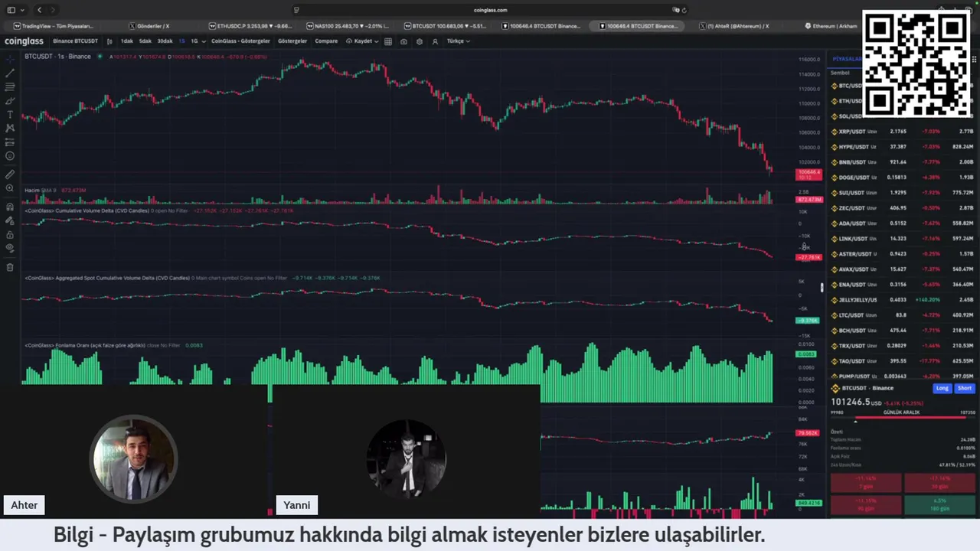This screenshot has height=551, width=980.
Task: Select SUI/USDT row in watchlist
Action: coord(903,193)
